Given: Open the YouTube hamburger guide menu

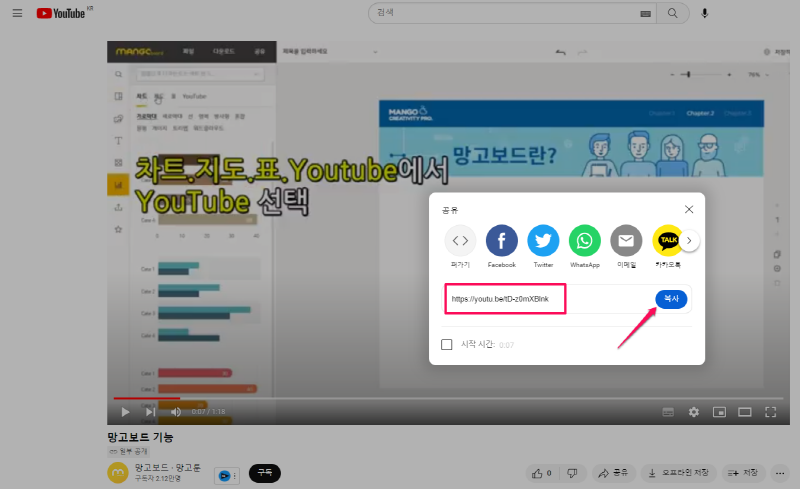Looking at the screenshot, I should coord(17,13).
